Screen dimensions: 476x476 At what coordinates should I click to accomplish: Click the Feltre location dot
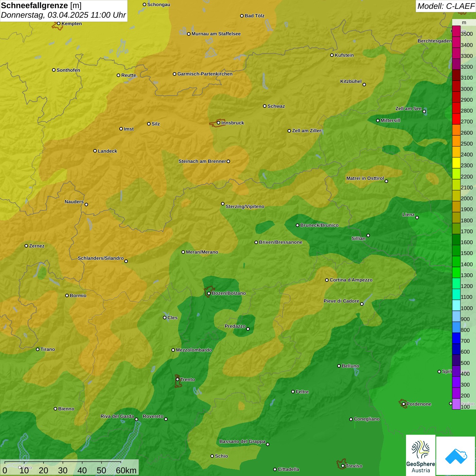point(293,392)
